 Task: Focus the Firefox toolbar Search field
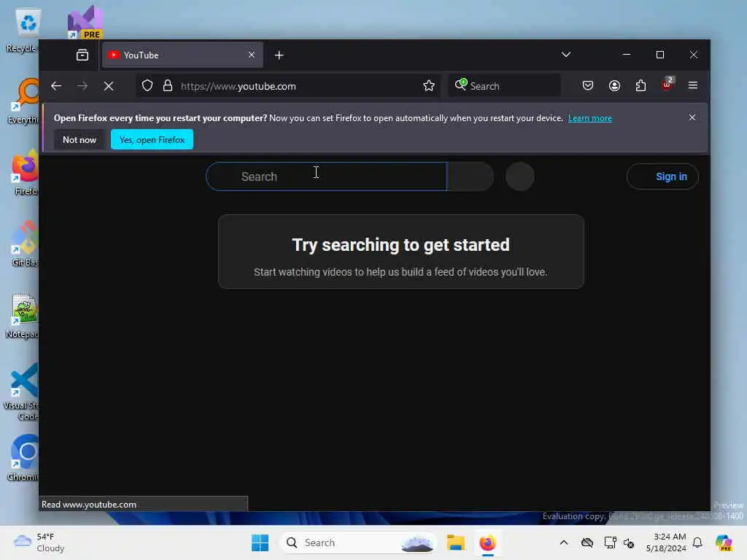(505, 86)
